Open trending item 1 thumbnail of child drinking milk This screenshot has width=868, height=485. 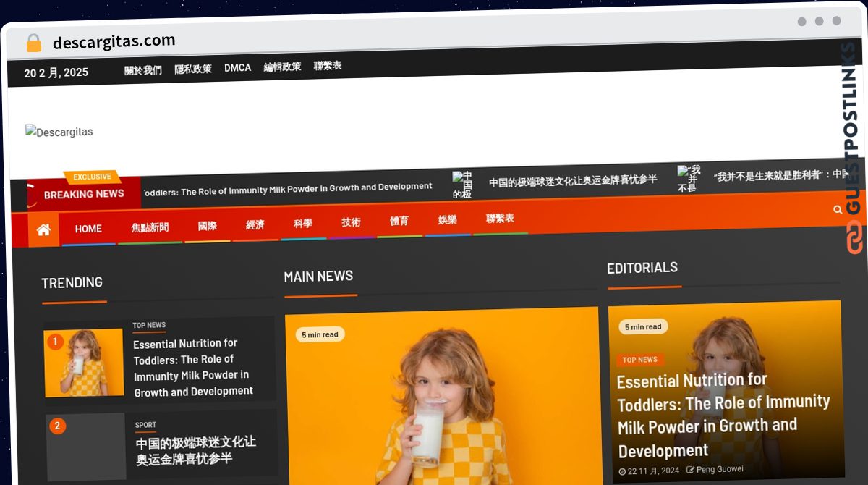(84, 363)
